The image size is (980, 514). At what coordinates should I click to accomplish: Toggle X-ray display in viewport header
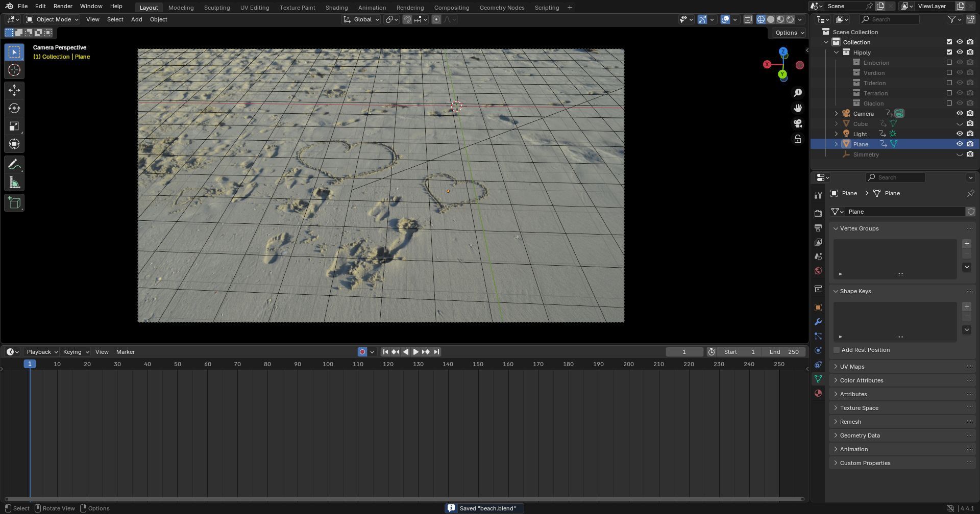pyautogui.click(x=748, y=19)
